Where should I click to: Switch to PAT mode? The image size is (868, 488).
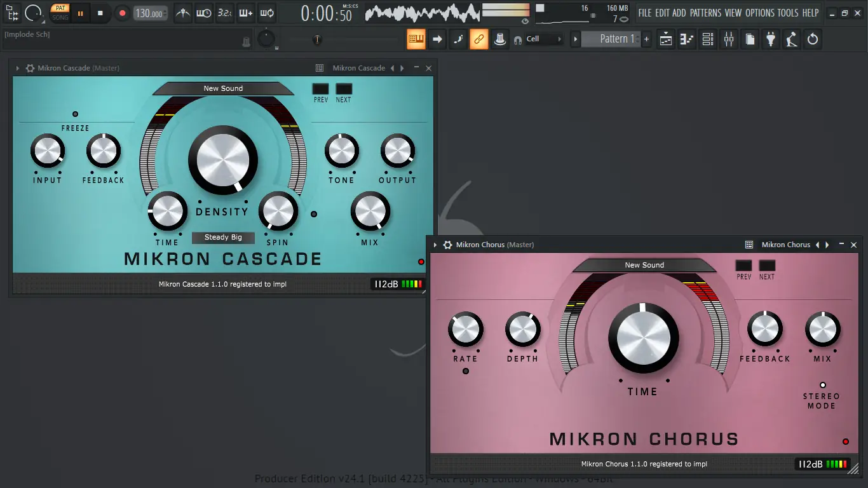tap(60, 8)
